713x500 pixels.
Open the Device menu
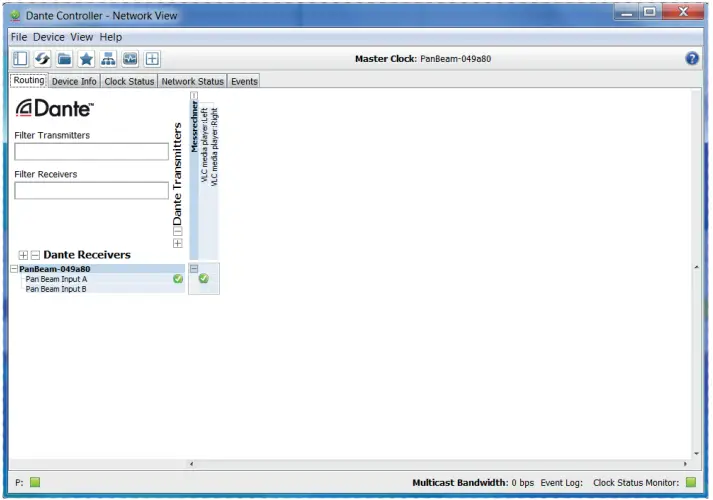(x=49, y=37)
